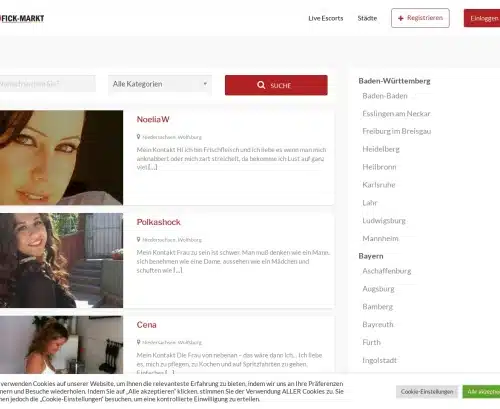Click location pin icon under Polkashock

[138, 239]
